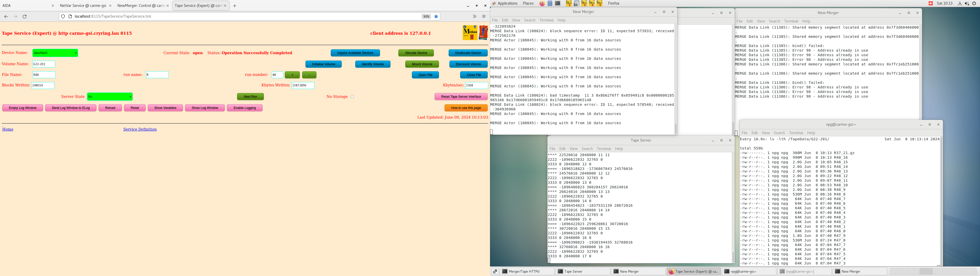The image size is (980, 276).
Task: Click the Deallocate Device button
Action: coord(468,53)
